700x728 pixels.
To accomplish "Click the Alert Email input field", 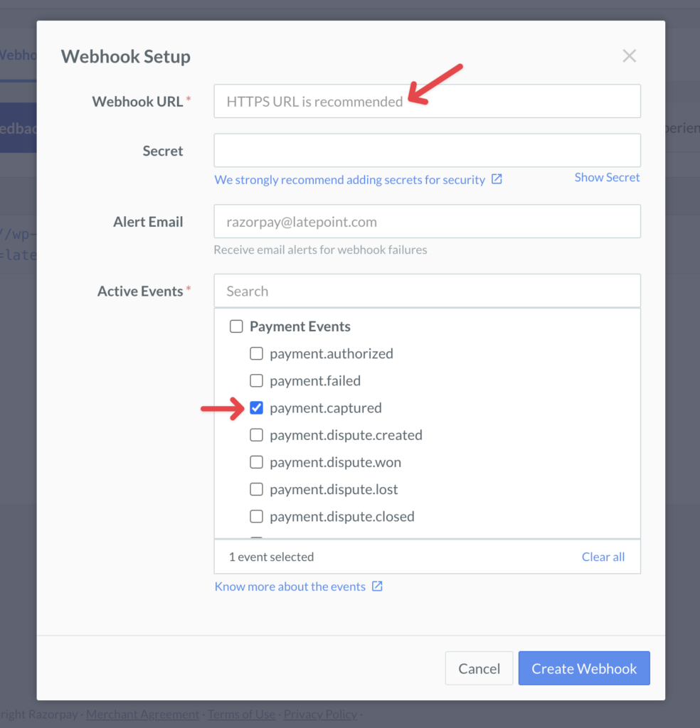I will 427,221.
